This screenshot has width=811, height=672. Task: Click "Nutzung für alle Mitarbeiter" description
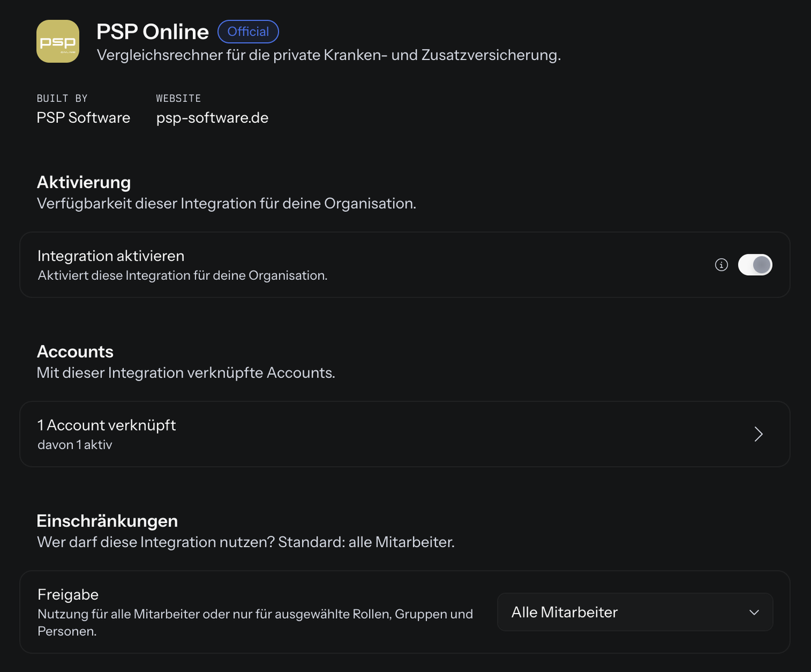pos(255,623)
